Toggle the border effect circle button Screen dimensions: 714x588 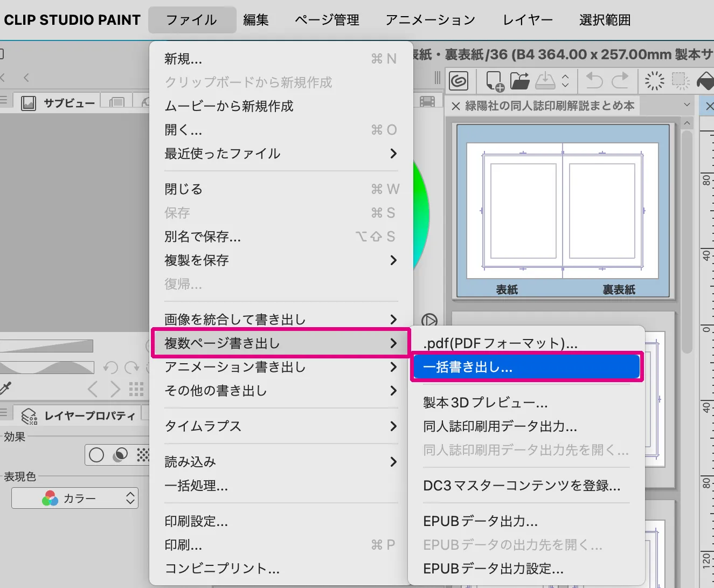tap(96, 455)
